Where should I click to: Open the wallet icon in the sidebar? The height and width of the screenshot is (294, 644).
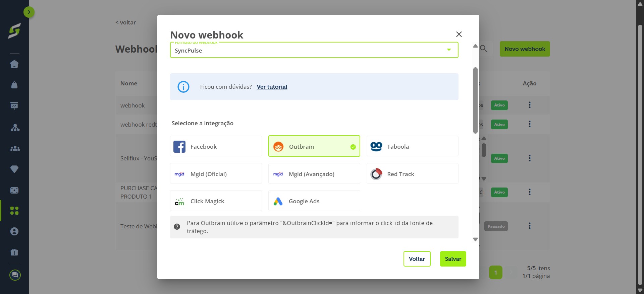(x=14, y=190)
